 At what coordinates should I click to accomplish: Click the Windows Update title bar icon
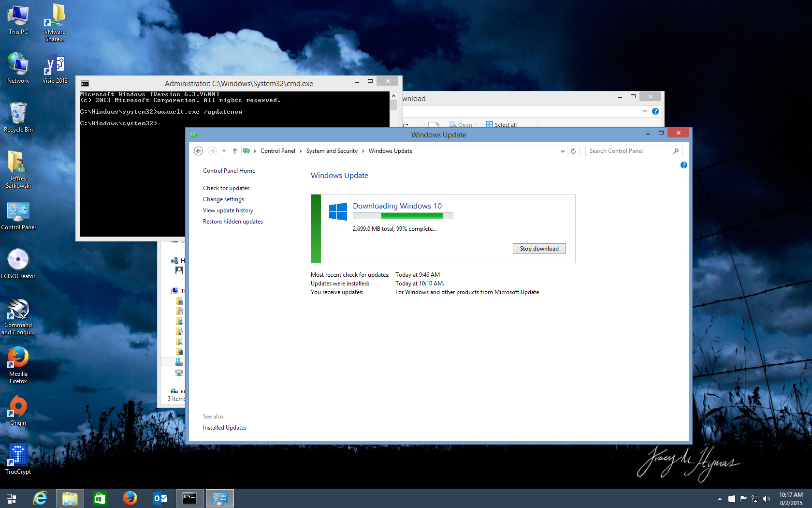tap(194, 135)
